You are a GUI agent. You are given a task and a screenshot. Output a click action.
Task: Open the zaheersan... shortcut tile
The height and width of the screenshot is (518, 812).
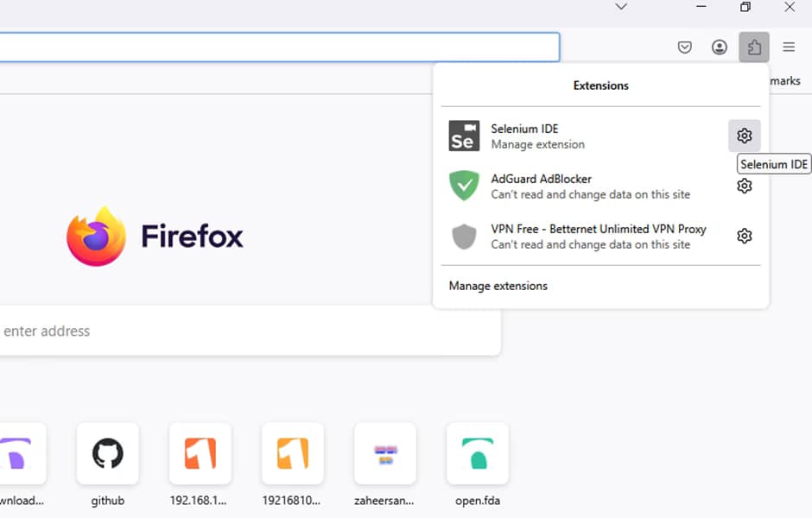(385, 454)
